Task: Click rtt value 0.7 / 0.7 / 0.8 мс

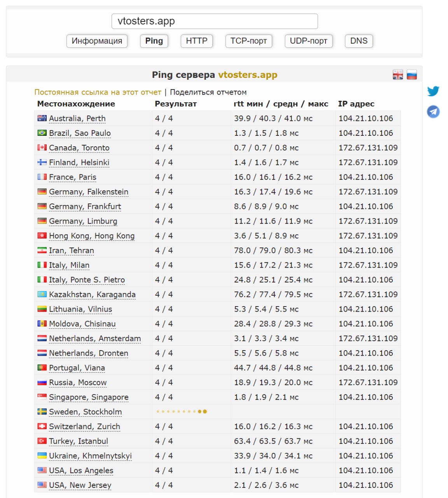Action: click(266, 148)
